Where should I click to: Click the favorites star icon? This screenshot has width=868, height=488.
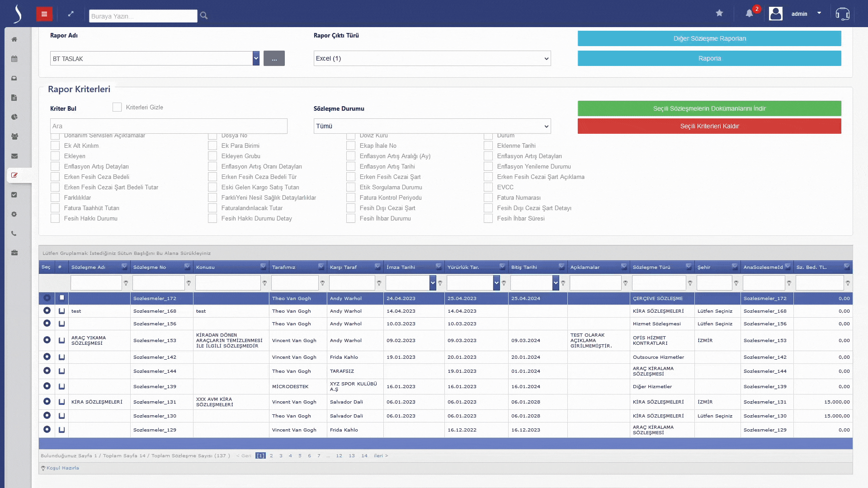pyautogui.click(x=719, y=13)
